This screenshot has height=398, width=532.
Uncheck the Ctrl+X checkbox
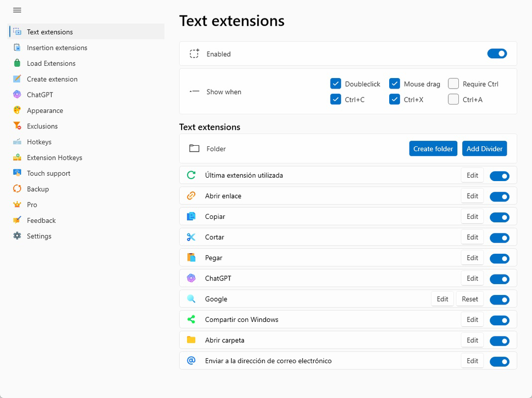click(x=395, y=99)
